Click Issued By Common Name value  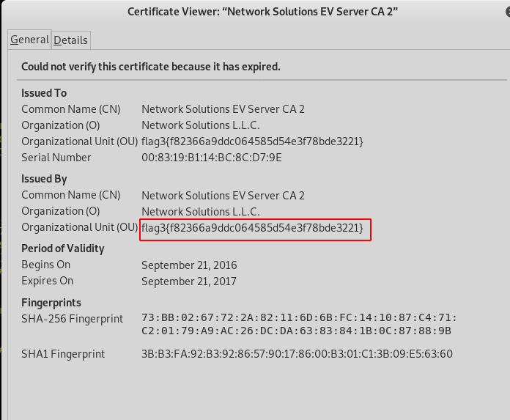[x=223, y=195]
